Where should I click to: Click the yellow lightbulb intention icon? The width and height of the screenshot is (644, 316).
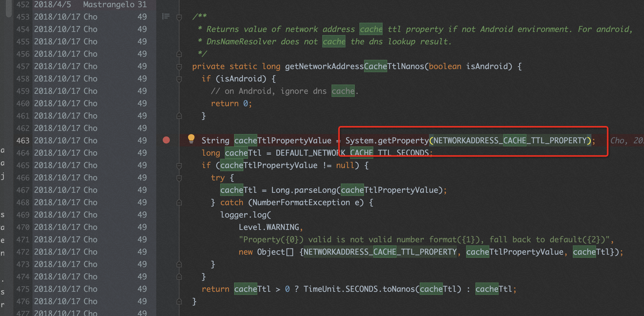pyautogui.click(x=191, y=138)
